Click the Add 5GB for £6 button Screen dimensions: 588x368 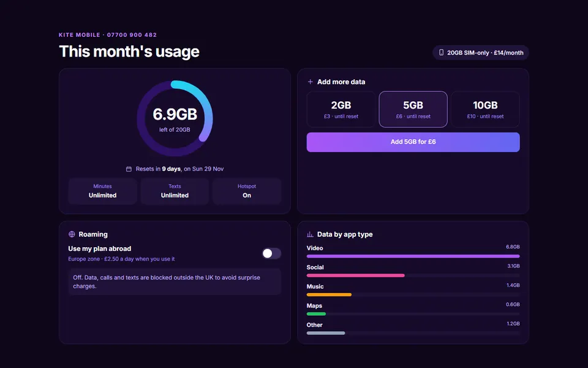click(x=413, y=142)
